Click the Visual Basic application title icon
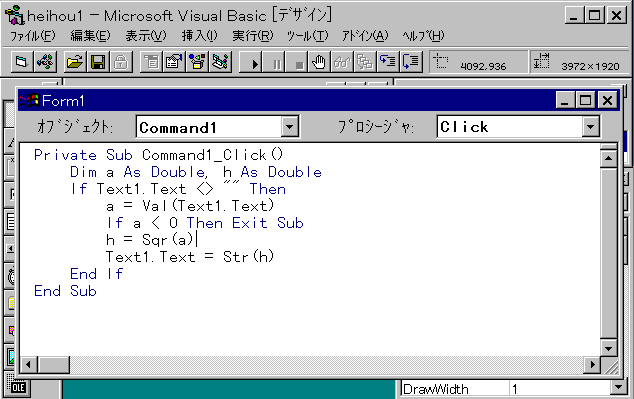634x399 pixels. point(15,15)
